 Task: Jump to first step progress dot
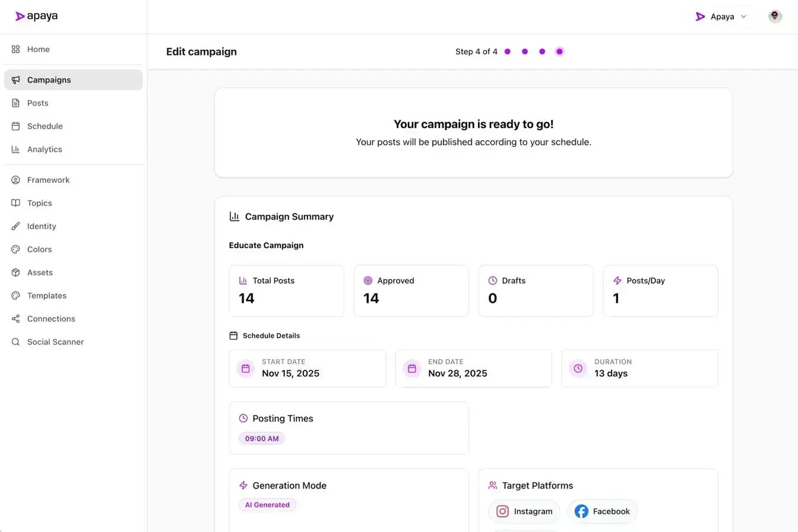coord(508,52)
